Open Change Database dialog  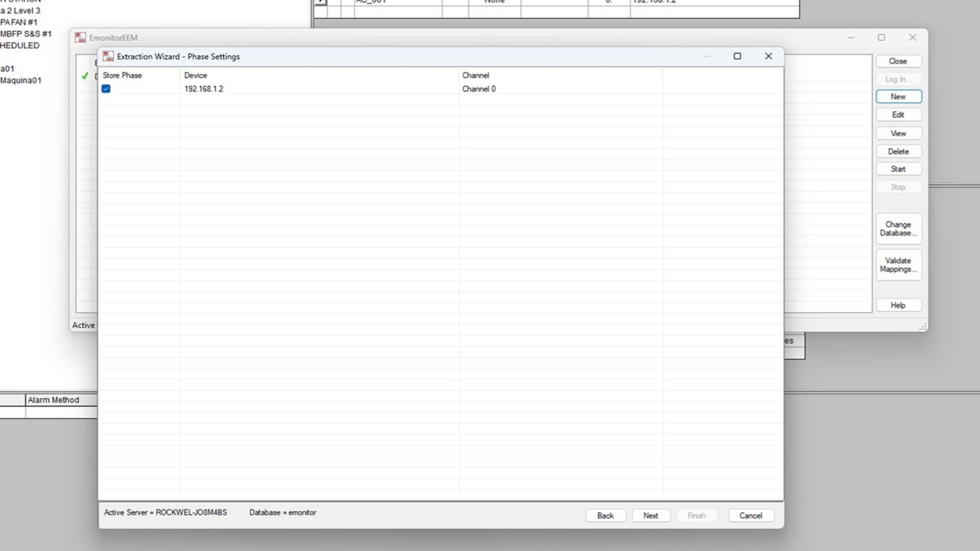pyautogui.click(x=898, y=229)
